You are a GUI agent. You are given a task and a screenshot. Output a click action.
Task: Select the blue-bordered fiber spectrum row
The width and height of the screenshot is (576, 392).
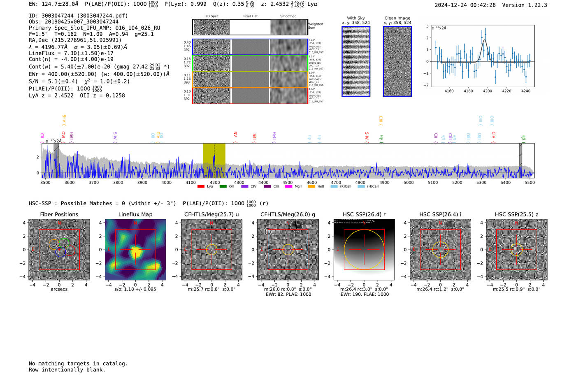click(x=250, y=47)
